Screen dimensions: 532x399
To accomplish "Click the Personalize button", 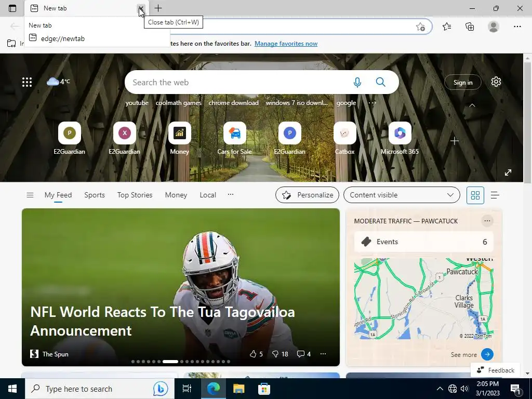I will pyautogui.click(x=307, y=195).
